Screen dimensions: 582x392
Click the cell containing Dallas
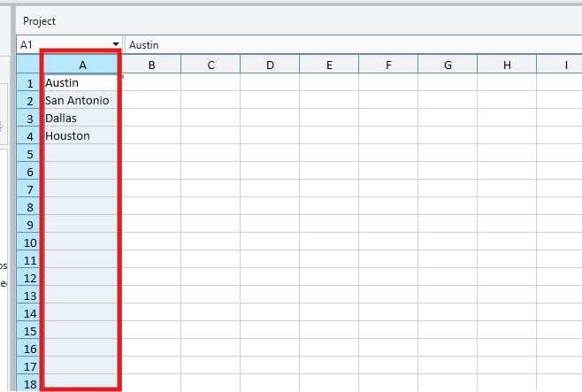tap(81, 119)
